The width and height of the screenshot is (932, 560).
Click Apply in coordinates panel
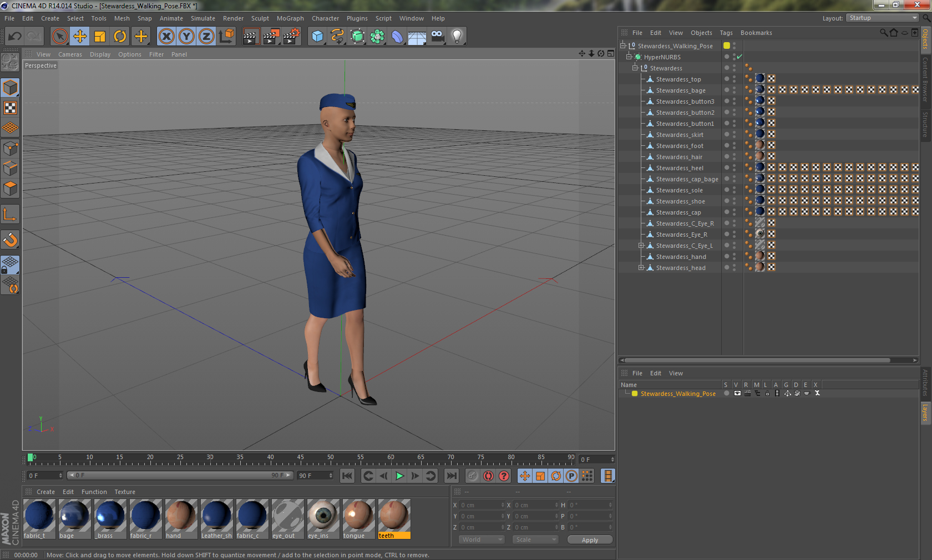tap(590, 539)
